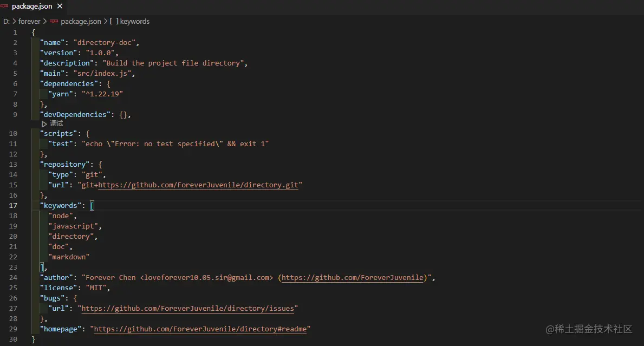Open the bugs issues URL link
This screenshot has width=644, height=346.
187,309
